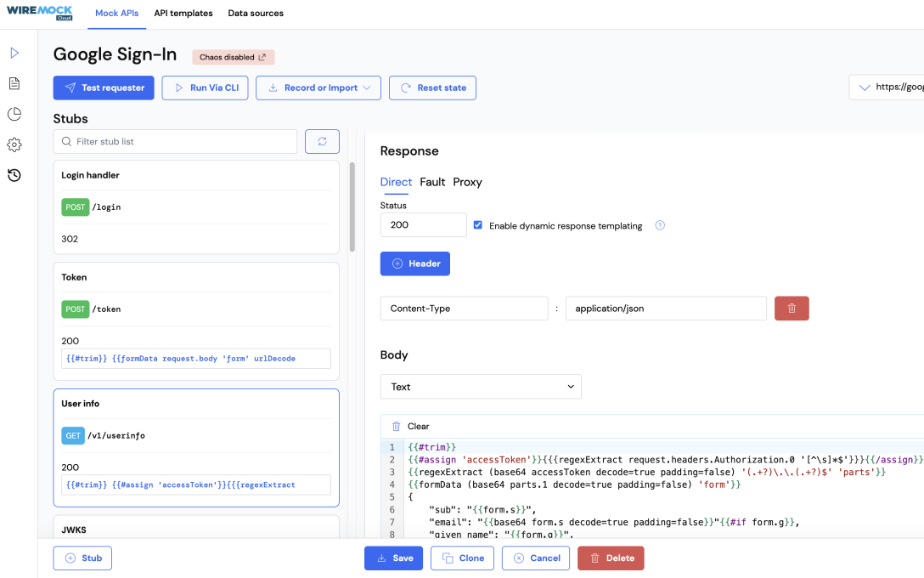Click the Test requester button

point(104,88)
